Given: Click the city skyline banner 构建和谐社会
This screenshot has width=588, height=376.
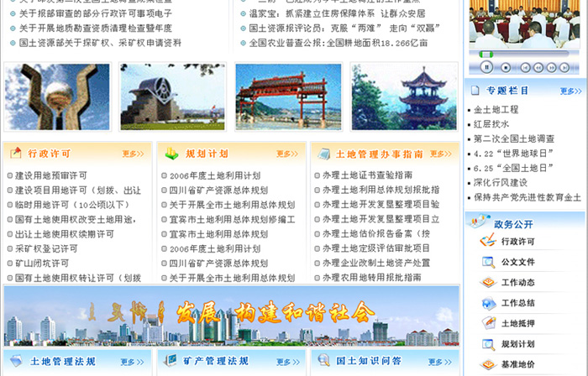Looking at the screenshot, I should (231, 316).
